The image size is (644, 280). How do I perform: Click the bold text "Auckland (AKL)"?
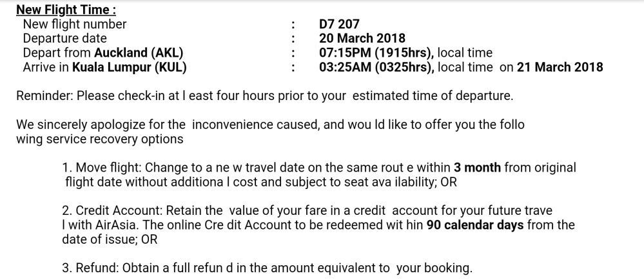139,53
